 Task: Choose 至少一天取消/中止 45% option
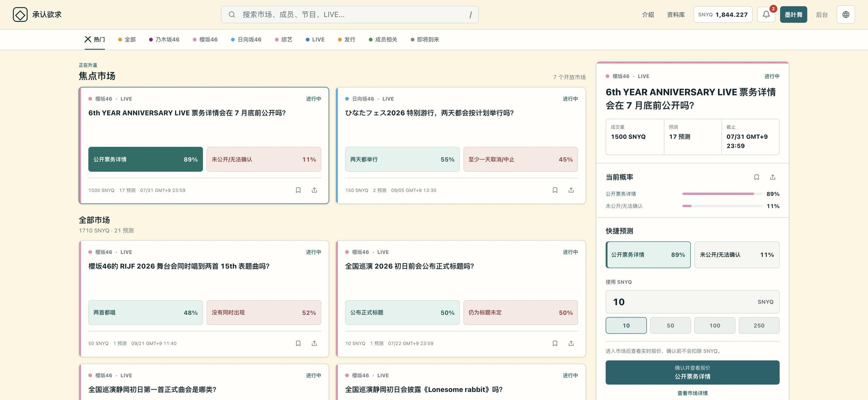click(x=520, y=159)
